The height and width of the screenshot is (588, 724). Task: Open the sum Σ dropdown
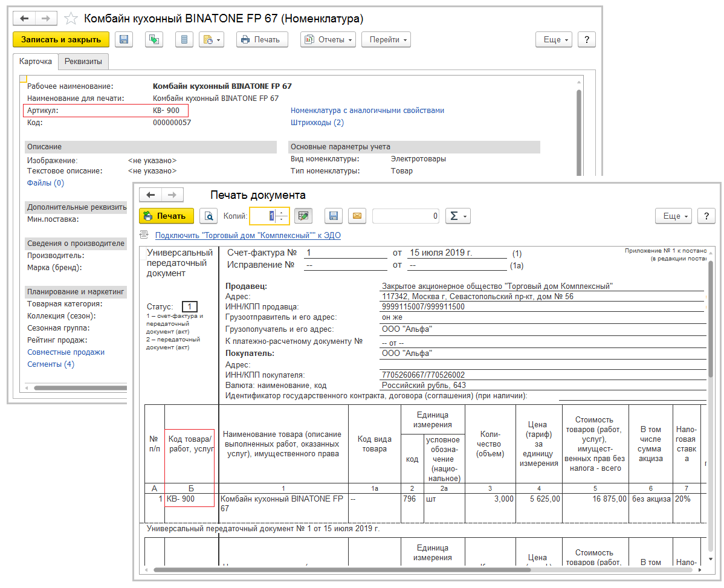point(457,216)
